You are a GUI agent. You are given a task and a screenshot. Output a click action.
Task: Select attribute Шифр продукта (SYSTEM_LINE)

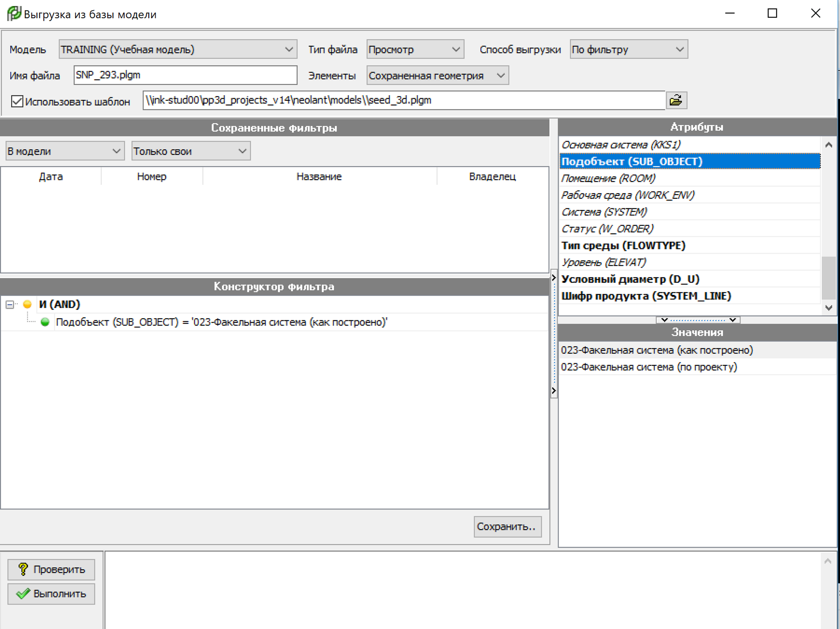(690, 296)
